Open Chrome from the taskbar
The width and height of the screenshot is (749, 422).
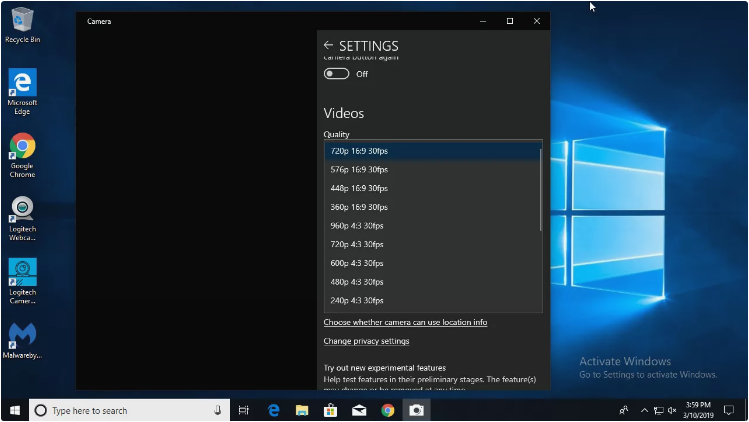(388, 410)
